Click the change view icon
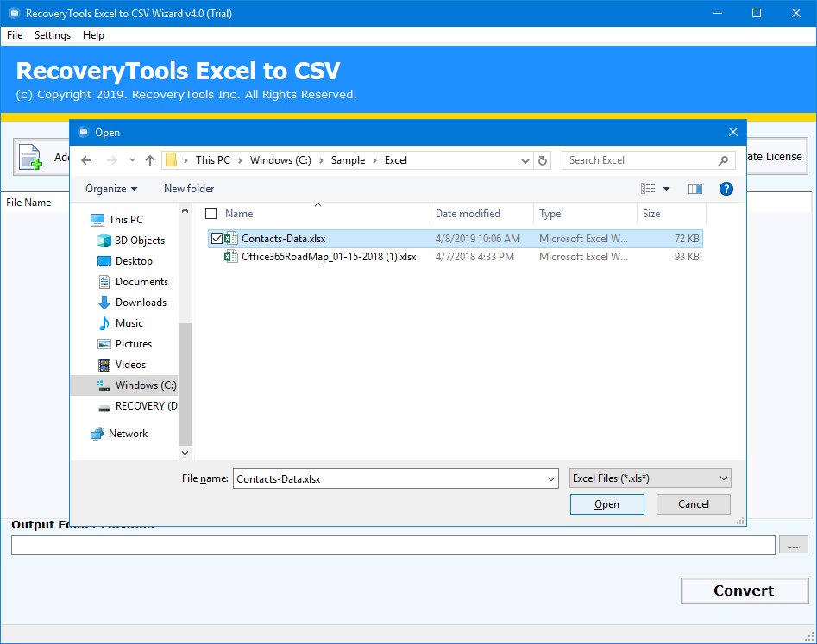This screenshot has width=817, height=644. point(648,189)
